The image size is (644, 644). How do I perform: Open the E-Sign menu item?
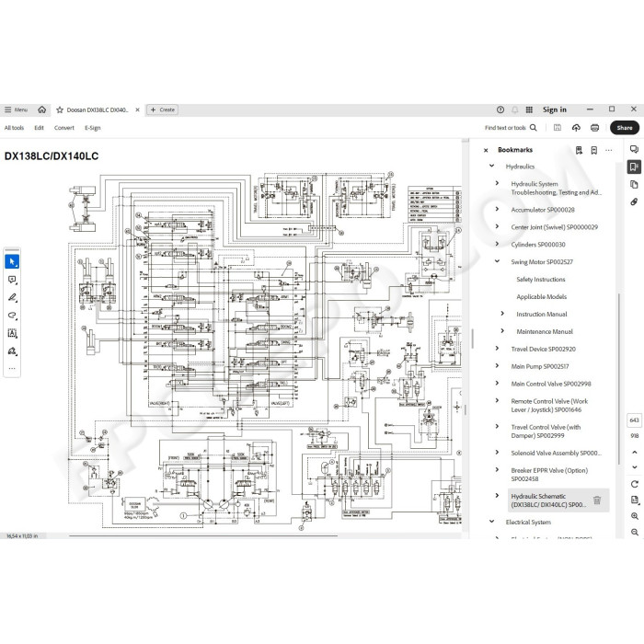92,128
